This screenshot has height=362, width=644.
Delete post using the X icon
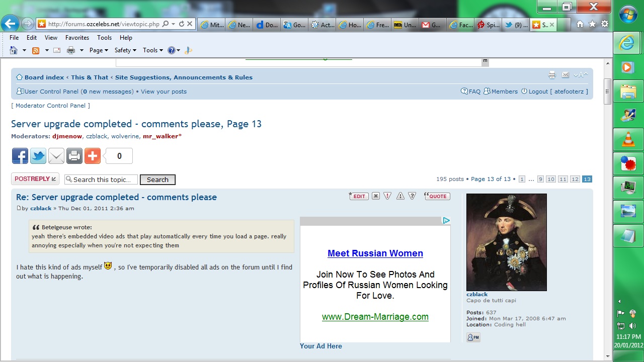tap(376, 196)
